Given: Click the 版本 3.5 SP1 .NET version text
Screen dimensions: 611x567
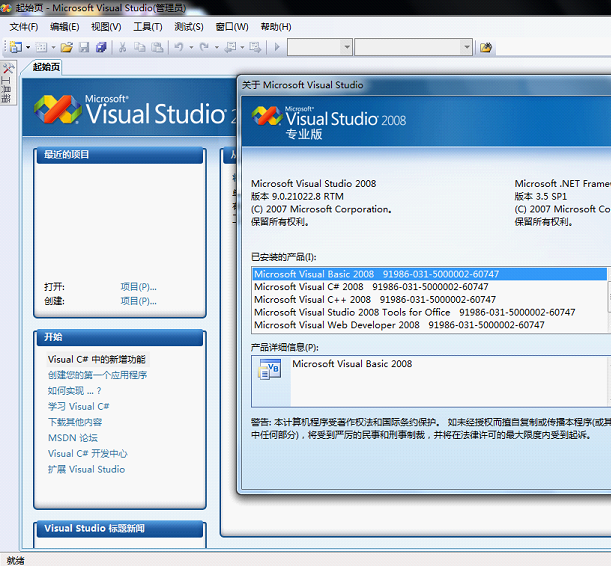Looking at the screenshot, I should pyautogui.click(x=540, y=196).
